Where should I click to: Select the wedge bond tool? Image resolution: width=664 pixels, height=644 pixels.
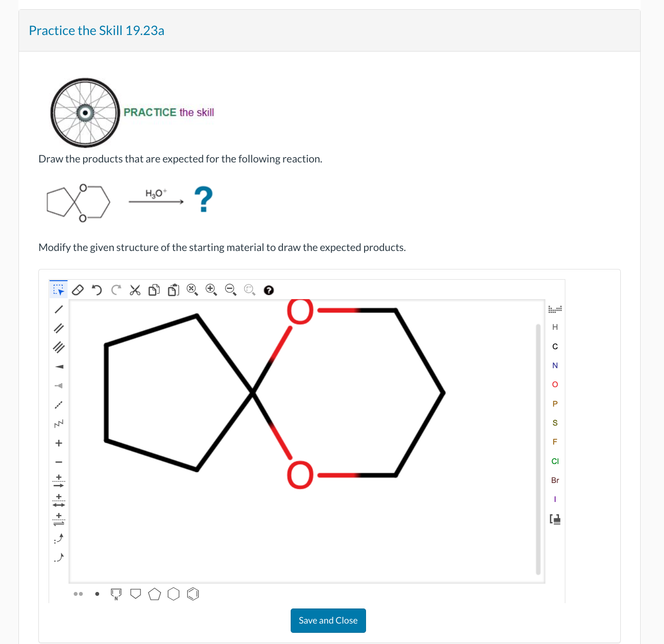point(58,366)
